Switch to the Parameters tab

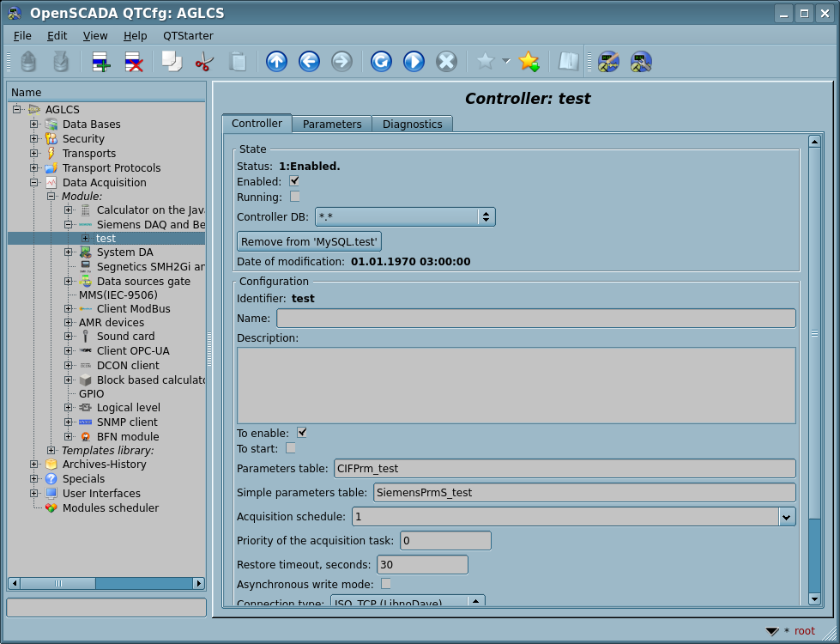point(332,125)
